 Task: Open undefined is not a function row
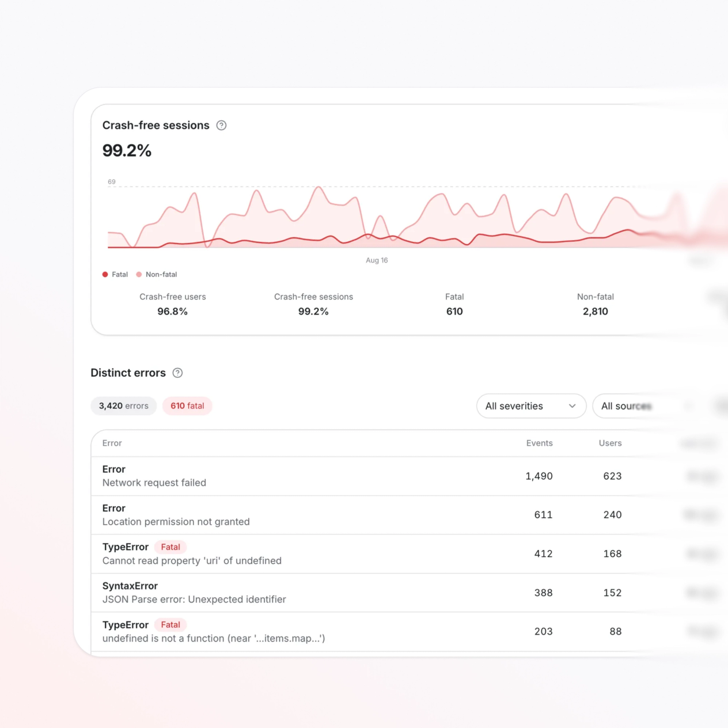click(409, 632)
